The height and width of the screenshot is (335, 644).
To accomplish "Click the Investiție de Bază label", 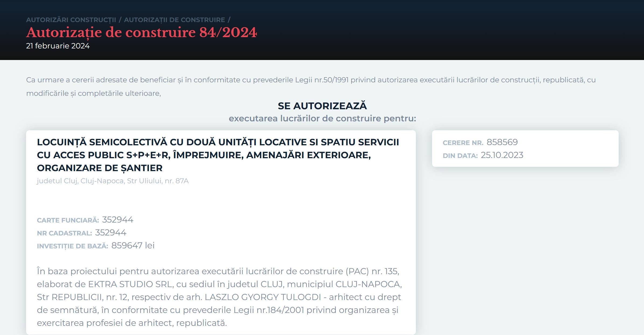I will [x=72, y=246].
